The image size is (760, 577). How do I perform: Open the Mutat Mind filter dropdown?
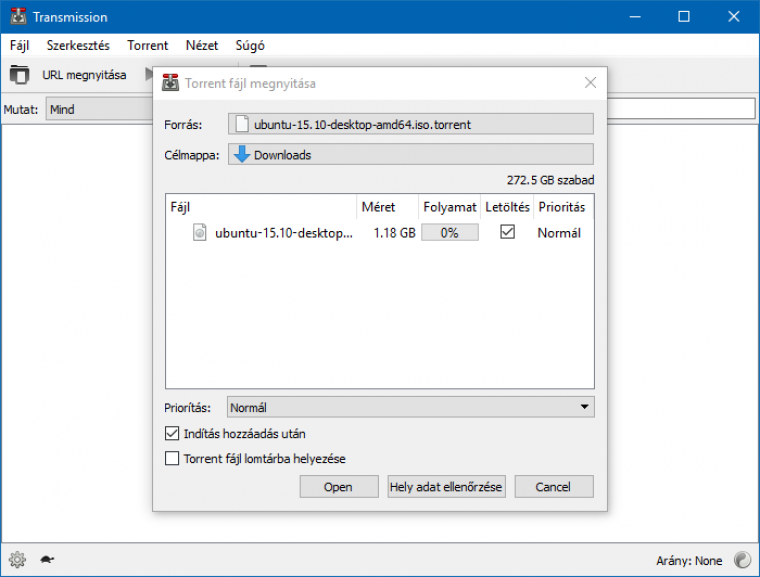[100, 109]
